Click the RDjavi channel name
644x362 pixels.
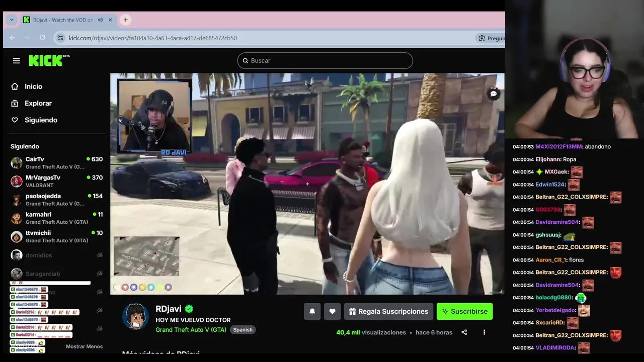click(x=168, y=309)
